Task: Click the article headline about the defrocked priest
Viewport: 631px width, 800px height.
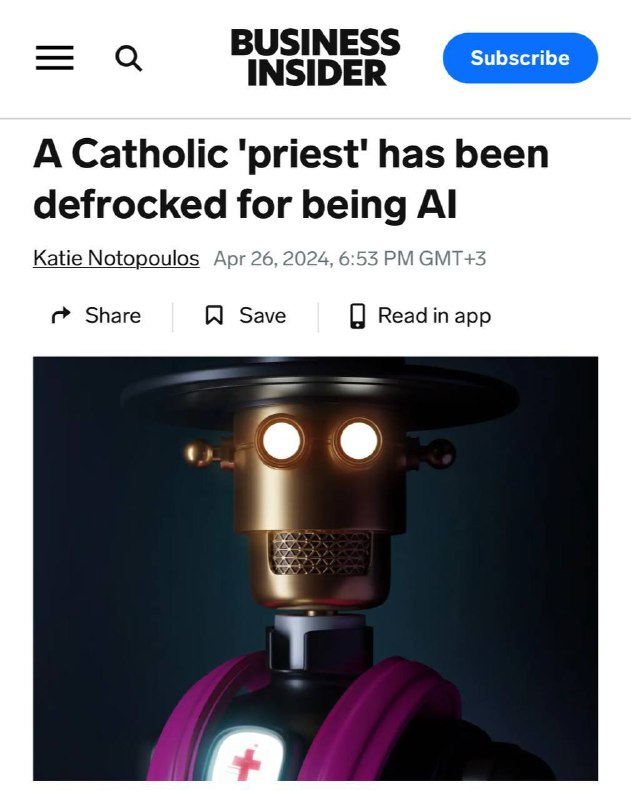Action: pyautogui.click(x=291, y=179)
